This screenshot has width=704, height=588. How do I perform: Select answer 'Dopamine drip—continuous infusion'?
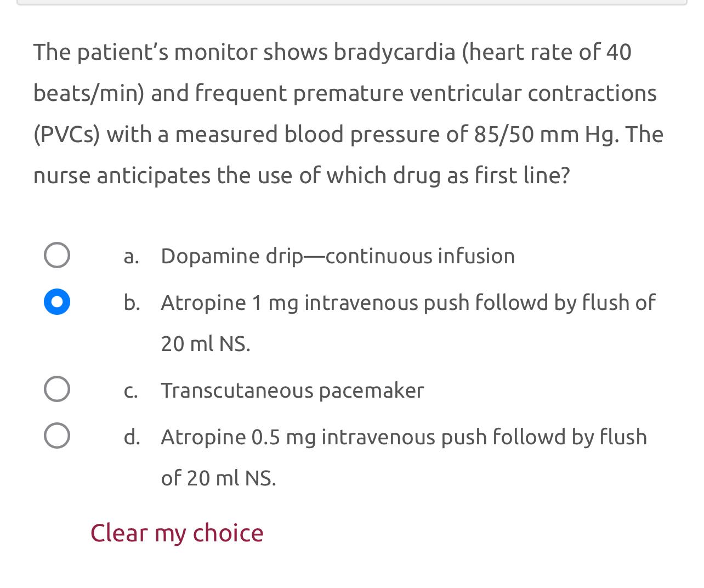coord(338,256)
